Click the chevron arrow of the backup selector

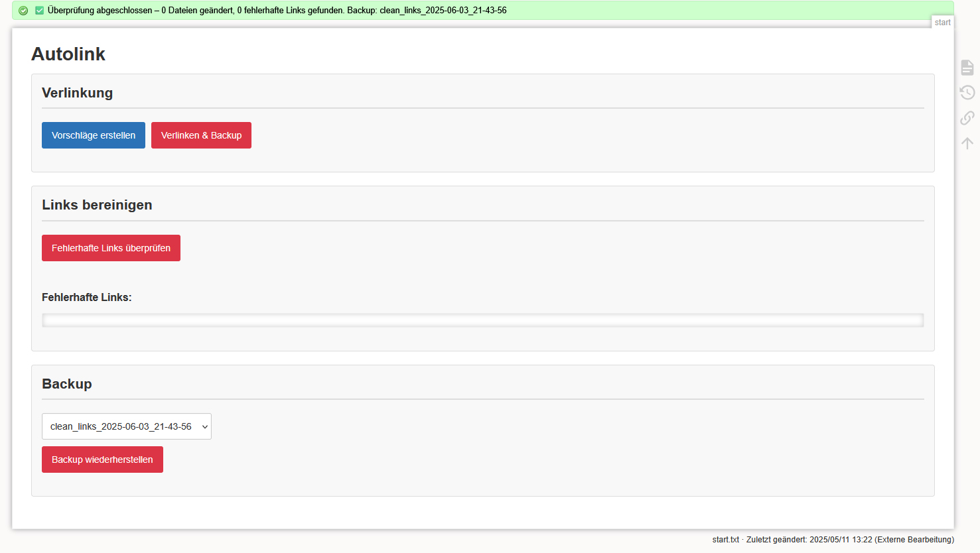point(204,427)
